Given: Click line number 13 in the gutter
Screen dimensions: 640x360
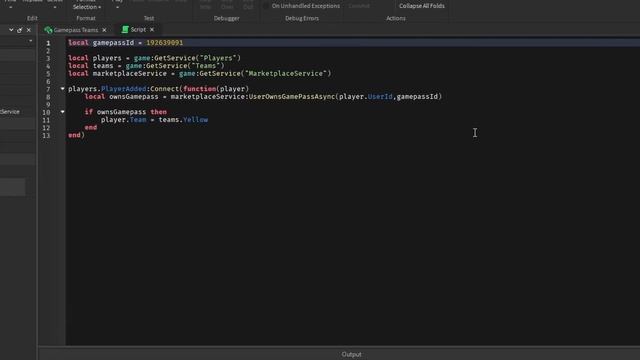Looking at the screenshot, I should click(x=46, y=136).
